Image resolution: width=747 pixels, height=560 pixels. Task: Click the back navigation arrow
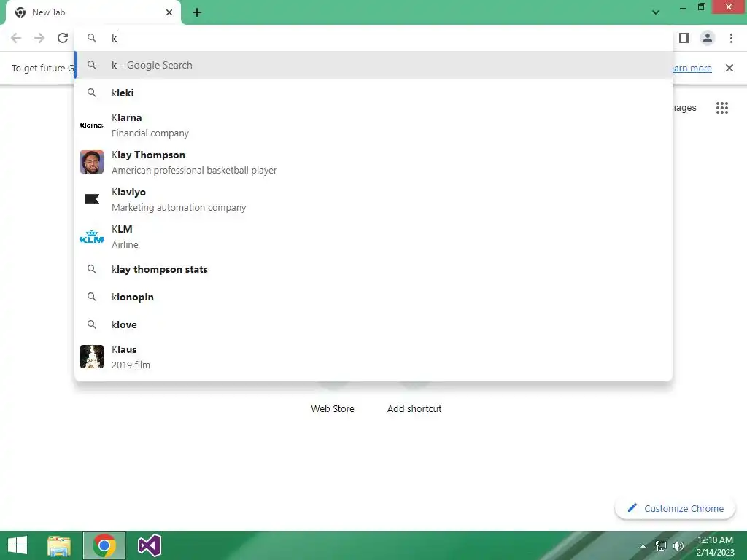tap(16, 38)
